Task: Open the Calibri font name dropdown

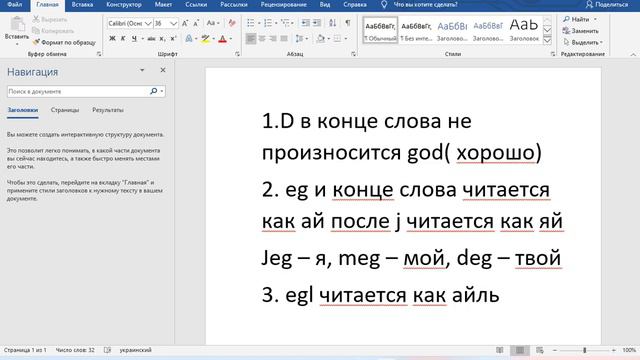Action: [x=148, y=24]
